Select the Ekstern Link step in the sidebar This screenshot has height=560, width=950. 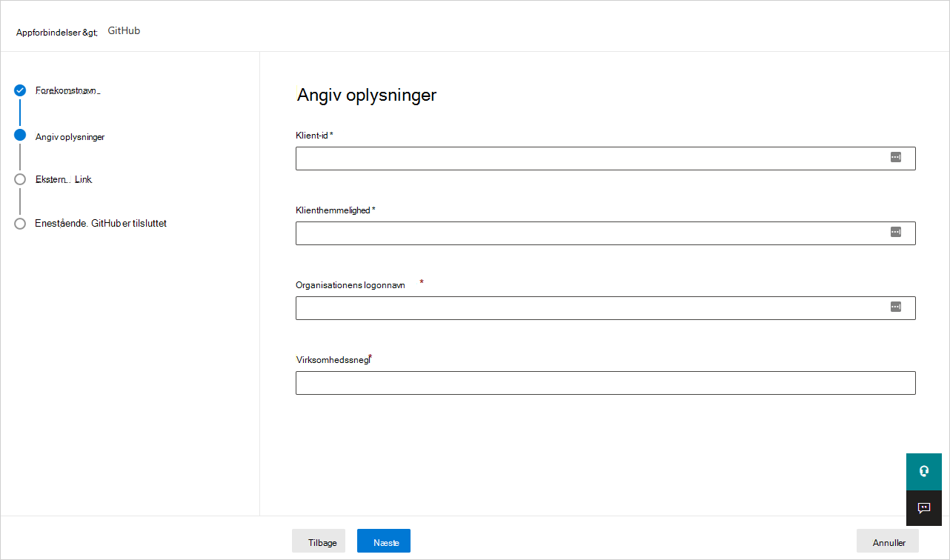pos(64,179)
